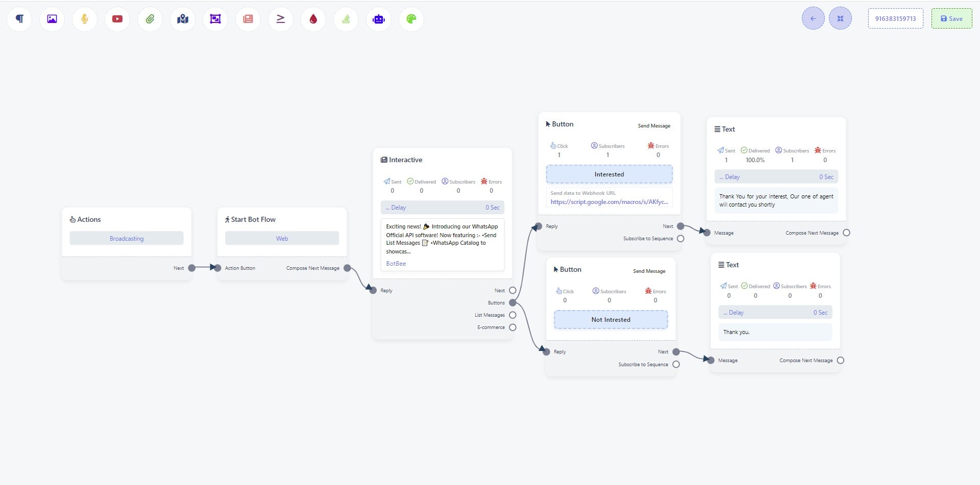Click upper Text node Compose Next Message port
The height and width of the screenshot is (485, 980).
click(846, 233)
